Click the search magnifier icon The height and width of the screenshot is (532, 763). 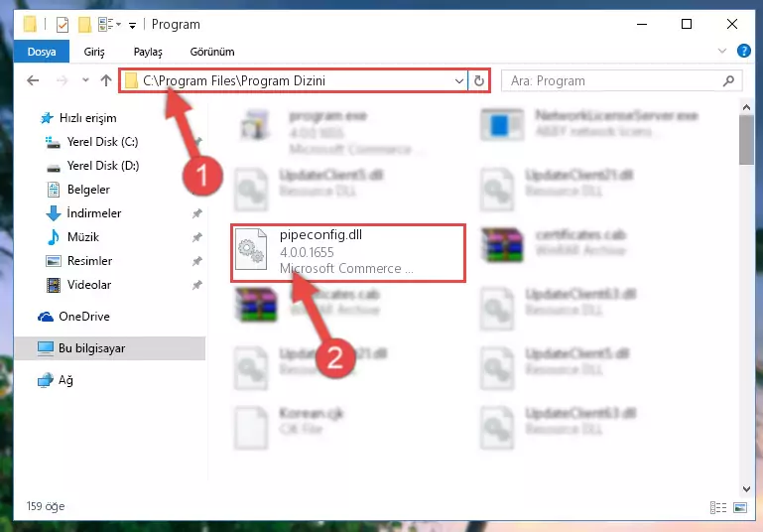point(728,80)
